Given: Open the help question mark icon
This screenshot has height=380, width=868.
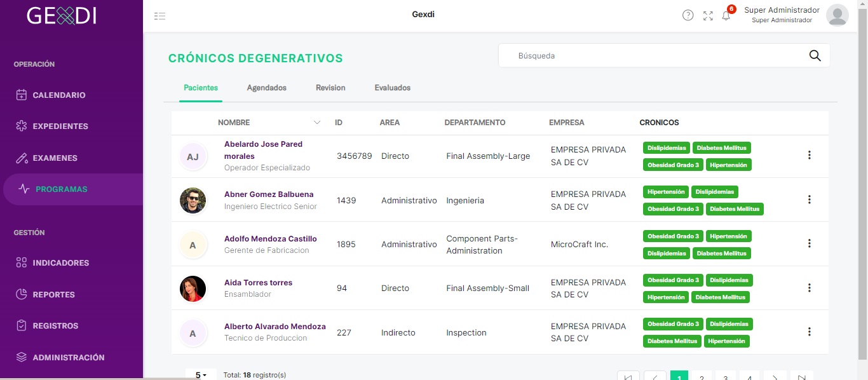Looking at the screenshot, I should [x=688, y=15].
